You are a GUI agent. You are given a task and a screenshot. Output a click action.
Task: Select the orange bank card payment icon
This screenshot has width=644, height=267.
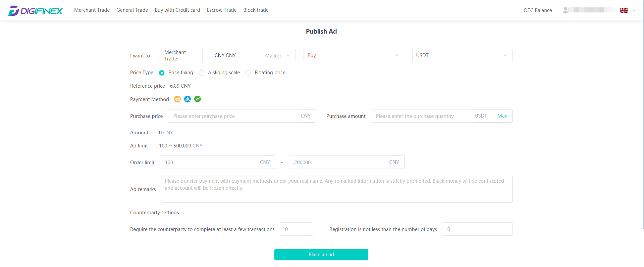[x=177, y=99]
